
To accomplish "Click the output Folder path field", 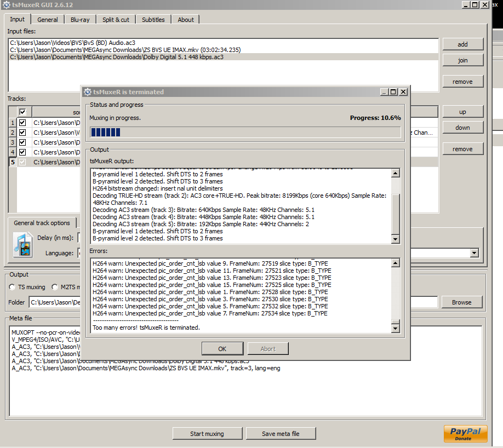I will tap(233, 302).
